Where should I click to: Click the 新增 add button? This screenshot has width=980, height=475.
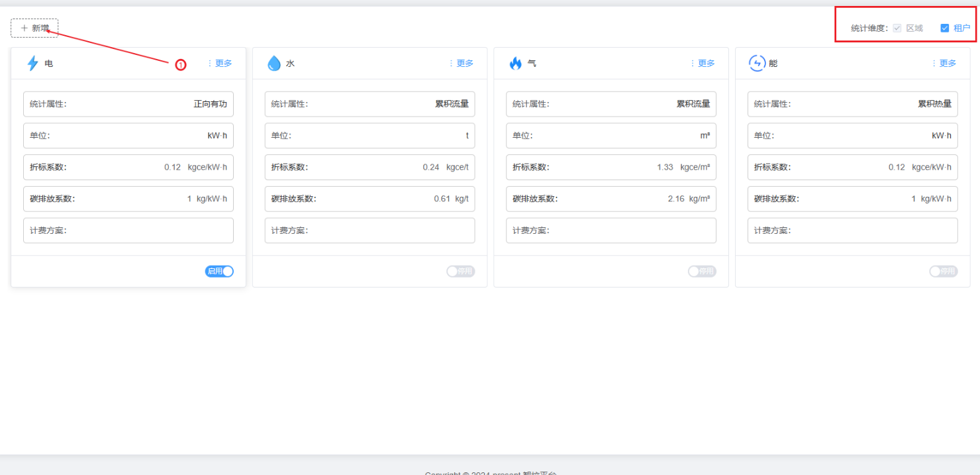[x=34, y=28]
